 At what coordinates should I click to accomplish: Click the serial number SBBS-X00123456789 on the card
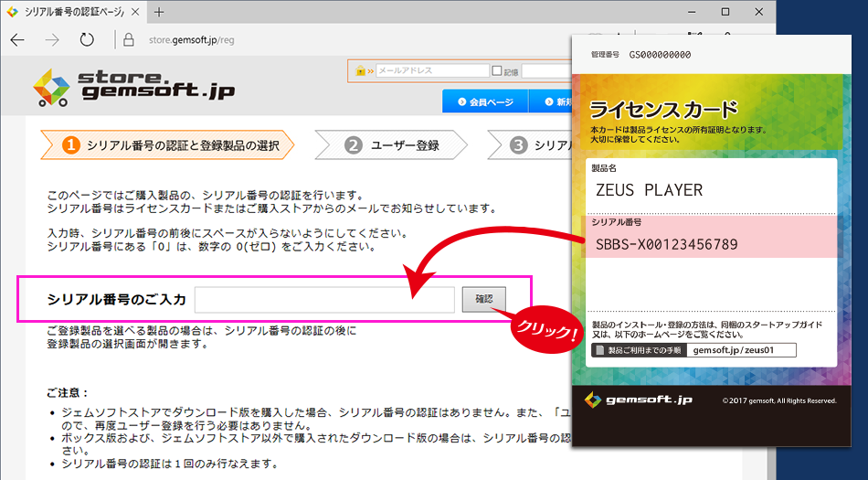tap(666, 244)
